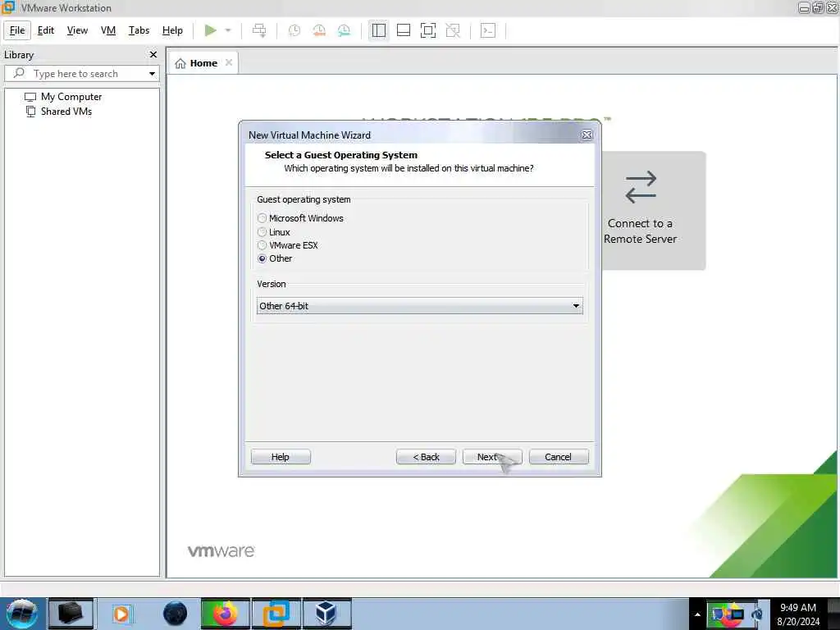Open the Help menu
Screen dimensions: 840x630
(x=172, y=30)
